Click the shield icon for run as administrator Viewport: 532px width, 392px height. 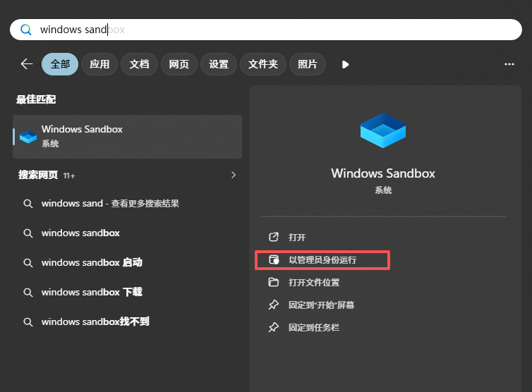(274, 259)
